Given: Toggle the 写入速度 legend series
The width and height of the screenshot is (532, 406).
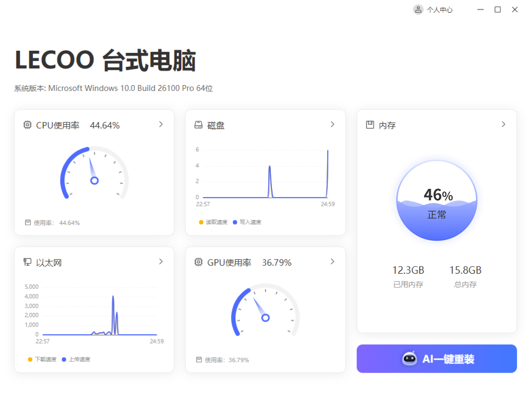Looking at the screenshot, I should 247,222.
